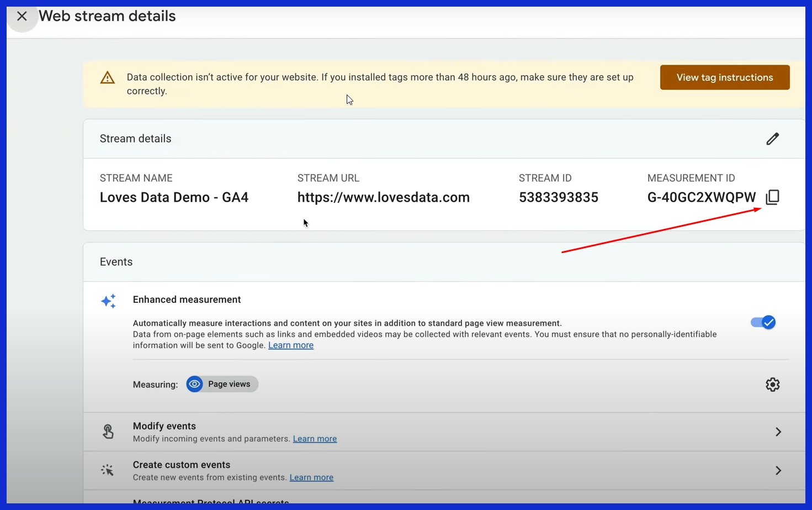Click the warning triangle icon in banner
The image size is (812, 510).
(x=108, y=78)
